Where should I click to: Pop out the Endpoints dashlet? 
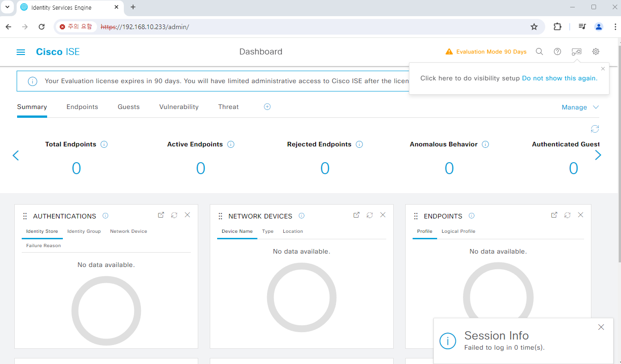(x=554, y=215)
